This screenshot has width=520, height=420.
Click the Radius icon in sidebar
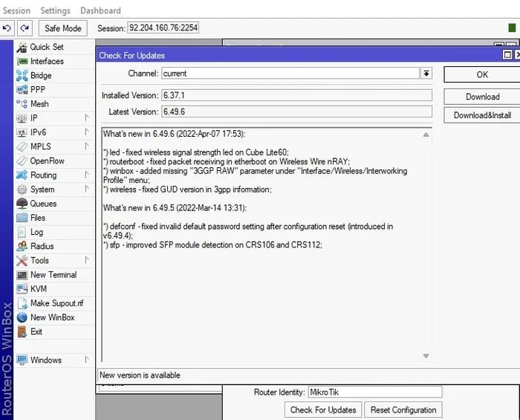pos(22,246)
